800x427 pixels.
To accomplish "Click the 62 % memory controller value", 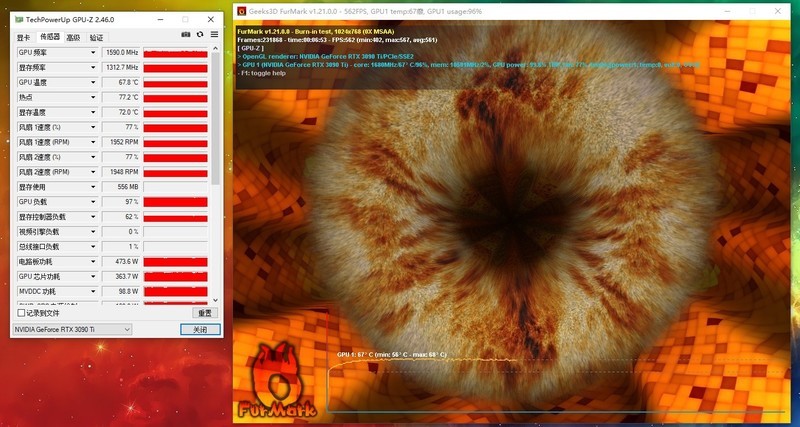I will 121,217.
